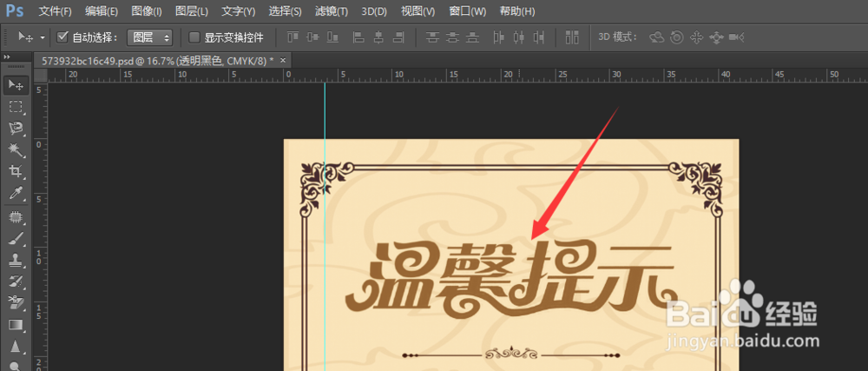Click distribute vertical centers icon
868x371 pixels.
[453, 37]
